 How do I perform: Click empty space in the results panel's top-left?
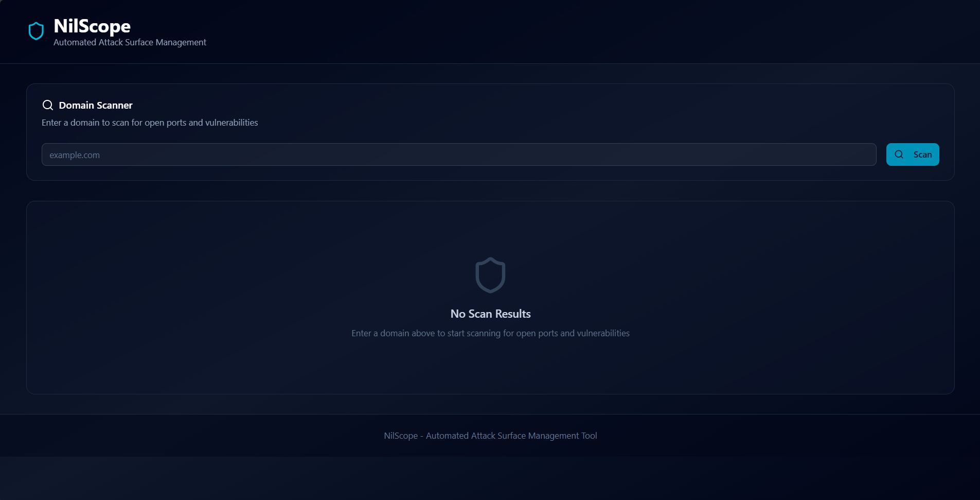[x=103, y=232]
